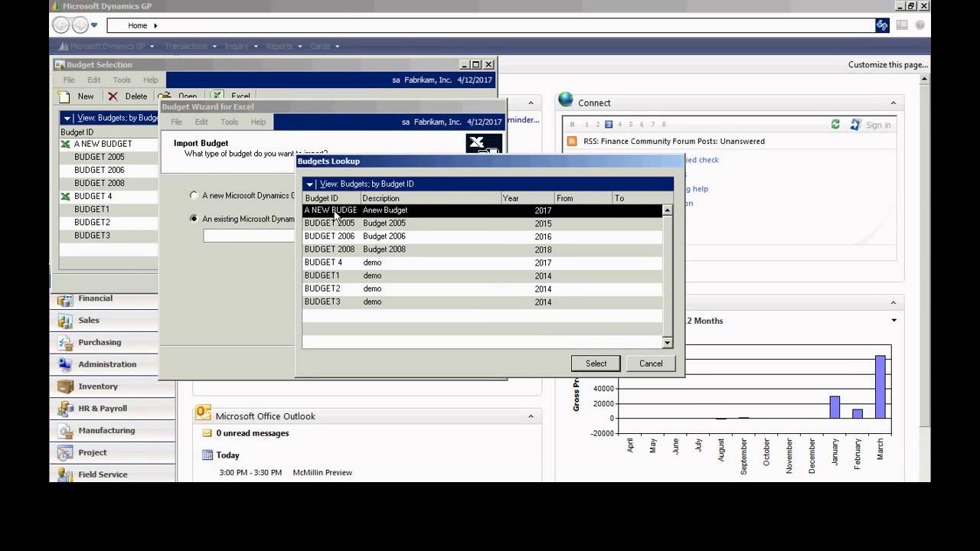The height and width of the screenshot is (551, 980).
Task: Click page 4 in Connect slideshow
Action: (x=619, y=125)
